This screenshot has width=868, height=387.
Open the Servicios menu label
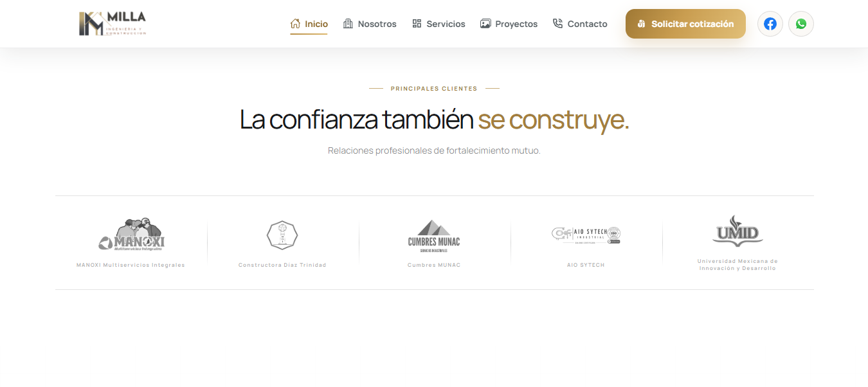tap(446, 24)
